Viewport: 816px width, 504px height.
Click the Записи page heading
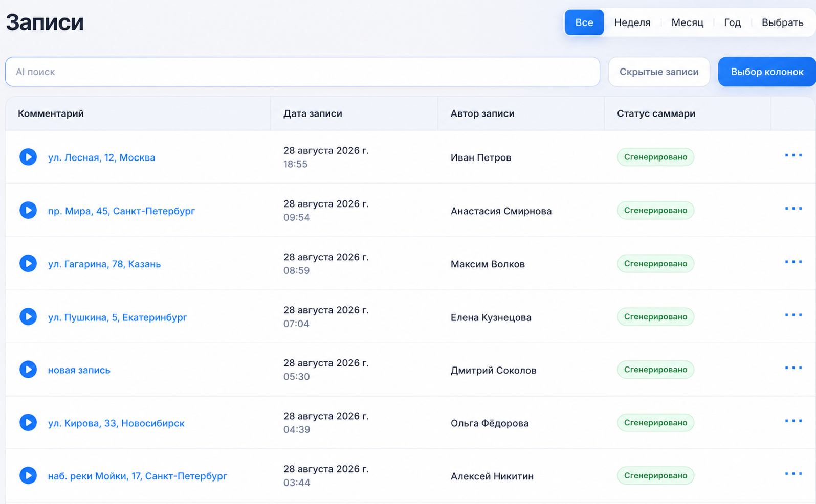[x=45, y=22]
